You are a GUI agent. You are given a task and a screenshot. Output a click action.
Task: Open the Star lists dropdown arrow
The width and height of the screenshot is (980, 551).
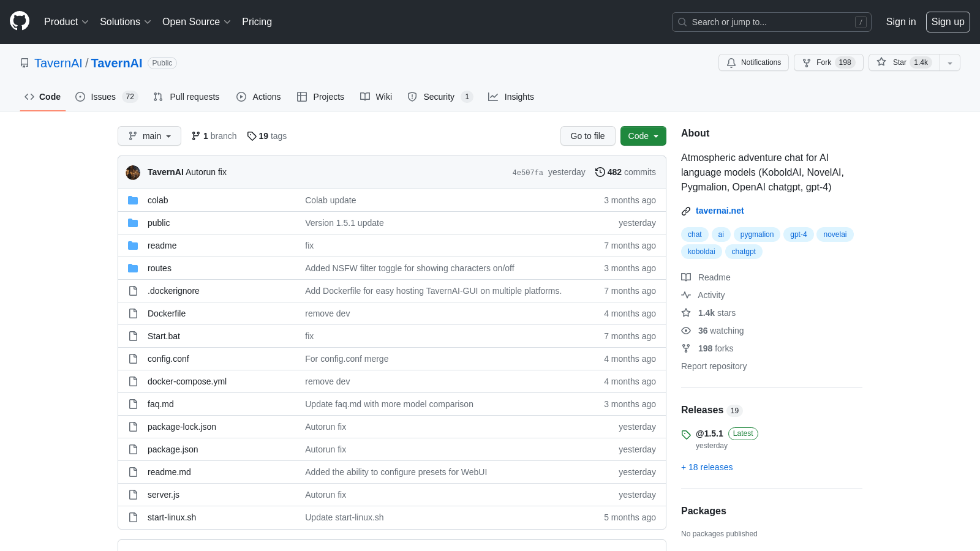pos(950,62)
